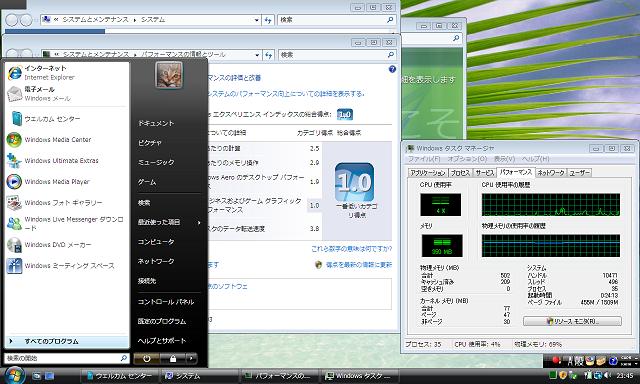Click the 1.0 base score badge
This screenshot has width=640, height=384.
[355, 182]
